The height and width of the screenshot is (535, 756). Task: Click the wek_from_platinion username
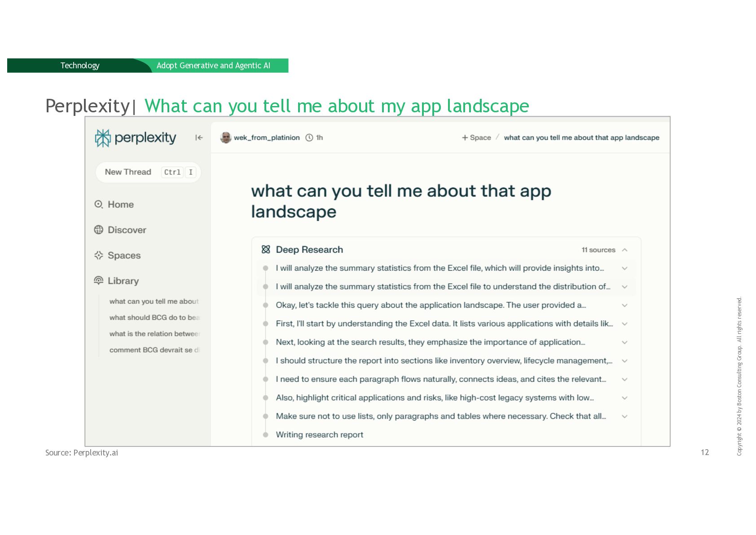point(267,137)
